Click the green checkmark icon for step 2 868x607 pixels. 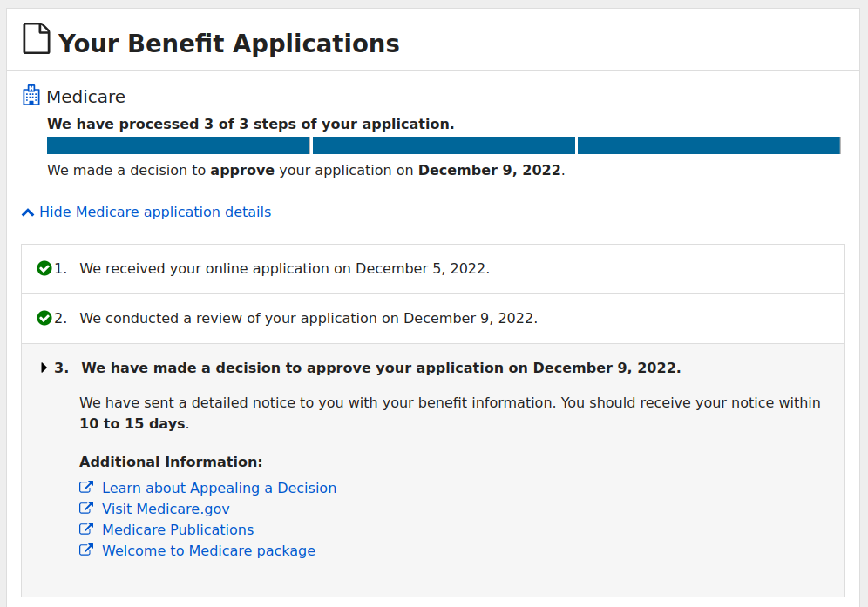click(44, 318)
